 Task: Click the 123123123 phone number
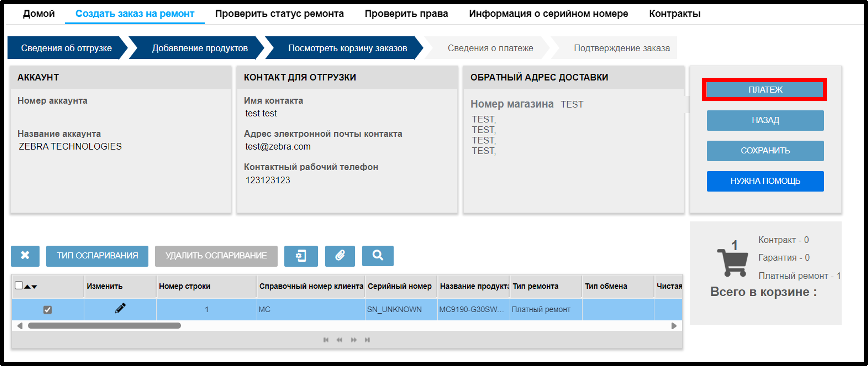(x=267, y=180)
